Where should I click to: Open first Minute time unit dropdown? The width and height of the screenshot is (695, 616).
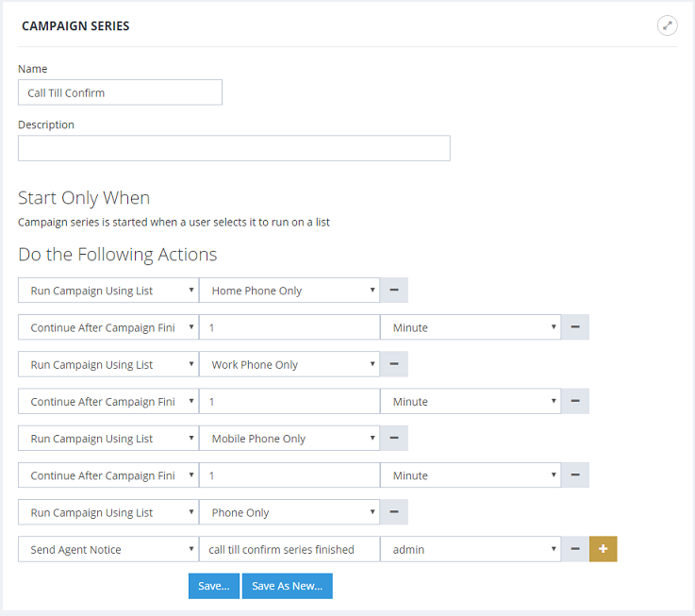tap(470, 327)
